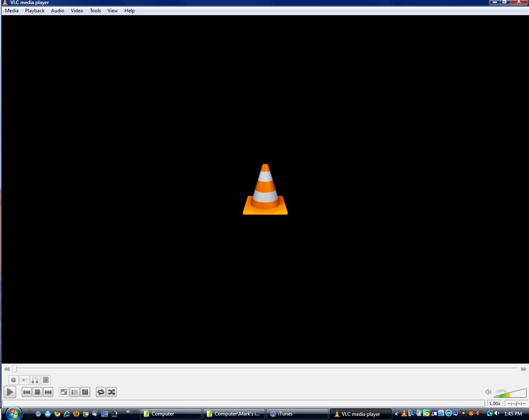Launch Internet Explorer from Quick Launch
Screen dimensions: 529x420
point(67,414)
